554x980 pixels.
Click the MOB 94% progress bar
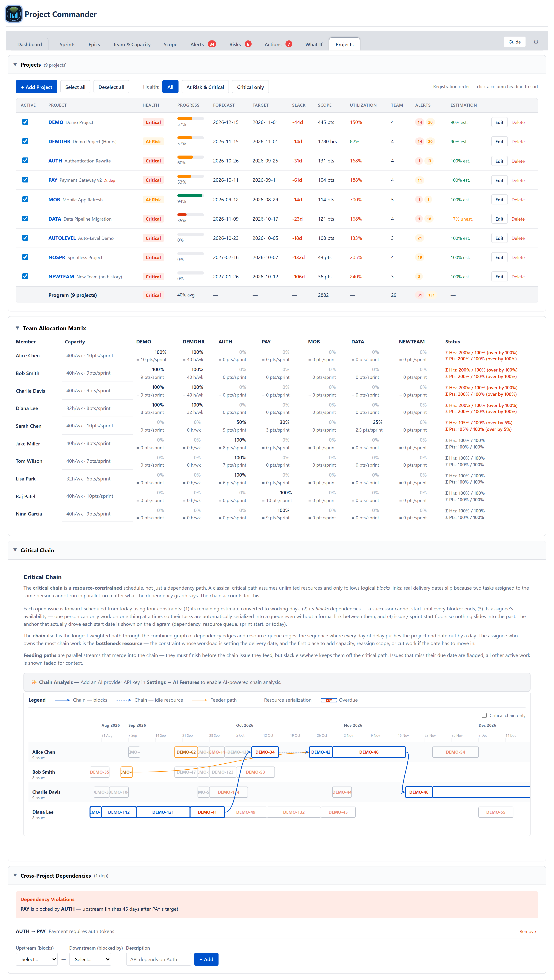coord(190,196)
